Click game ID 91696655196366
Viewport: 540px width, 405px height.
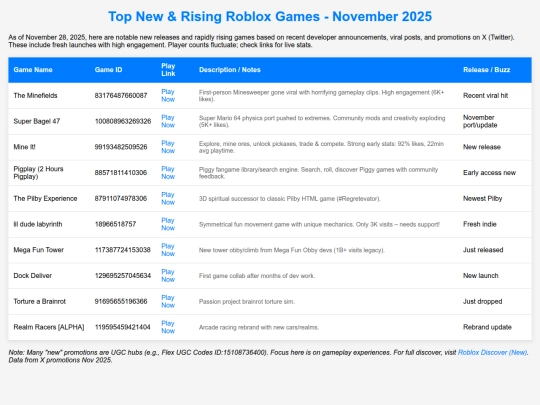point(121,301)
